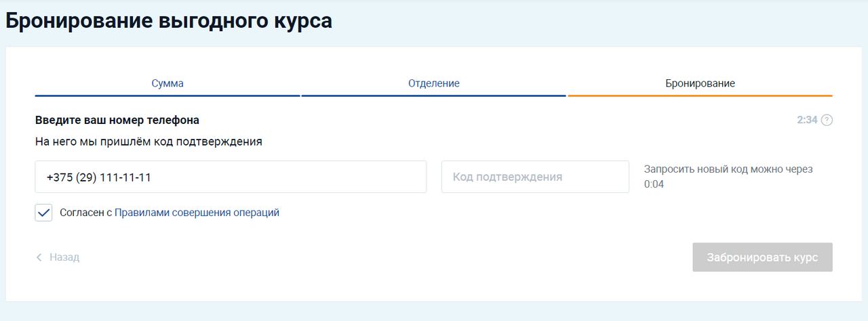
Task: Click the blue progress line under Отделение
Action: (x=433, y=95)
